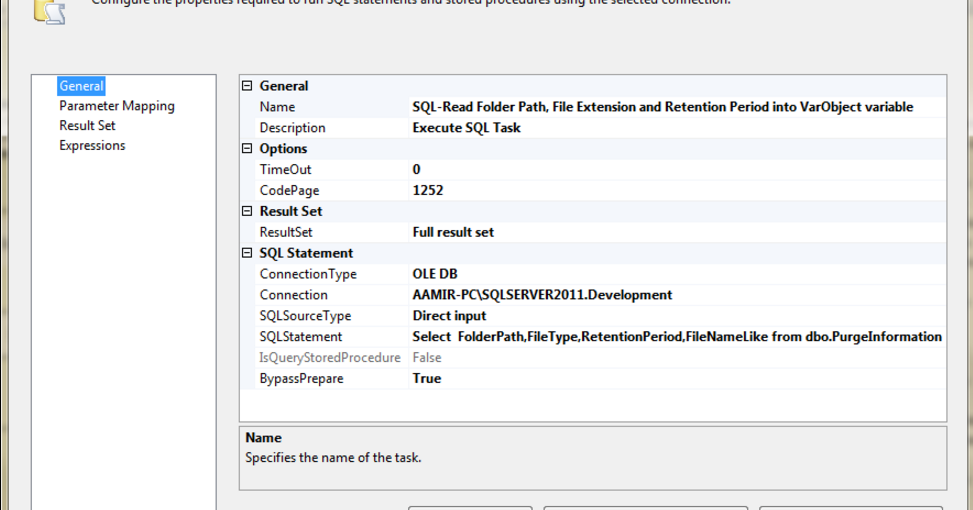Open SQLSourceType value Direct input
Screen dimensions: 973x510
pos(678,316)
